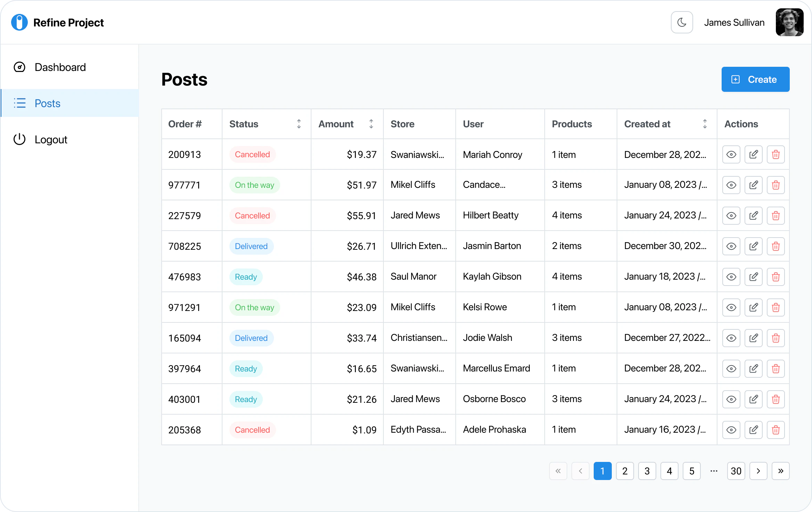This screenshot has width=812, height=512.
Task: Click the blue Create button
Action: tap(755, 79)
